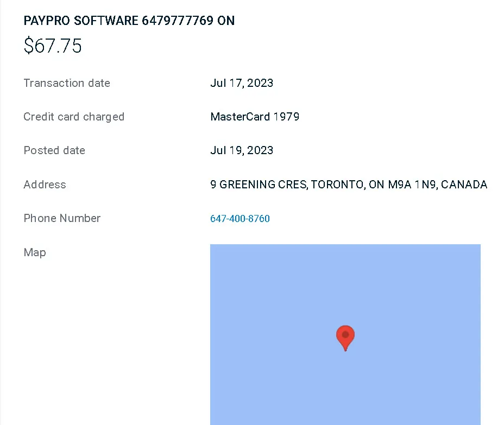This screenshot has height=425, width=504.
Task: Click the Map label
Action: coord(35,252)
